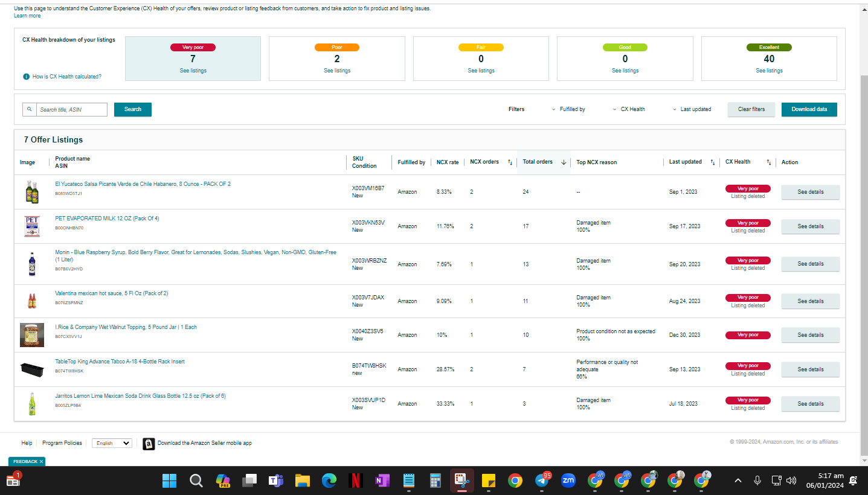Open Telegram from the taskbar
The width and height of the screenshot is (868, 495).
tap(542, 481)
